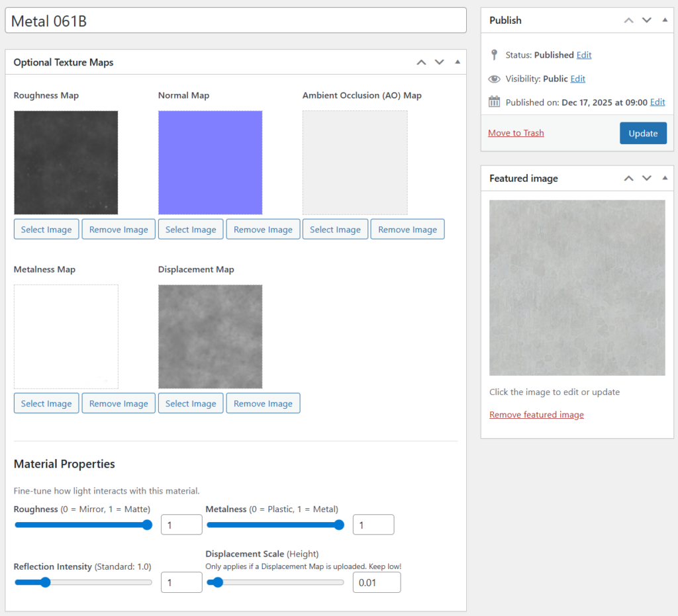Click the Displacement Scale value field
This screenshot has height=616, width=678.
(x=376, y=582)
